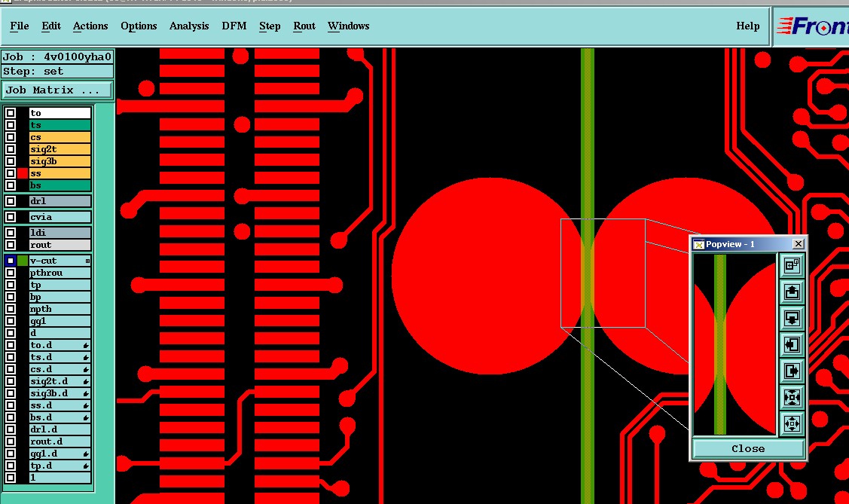Toggle display checkbox for layer sig3b

pyautogui.click(x=11, y=161)
